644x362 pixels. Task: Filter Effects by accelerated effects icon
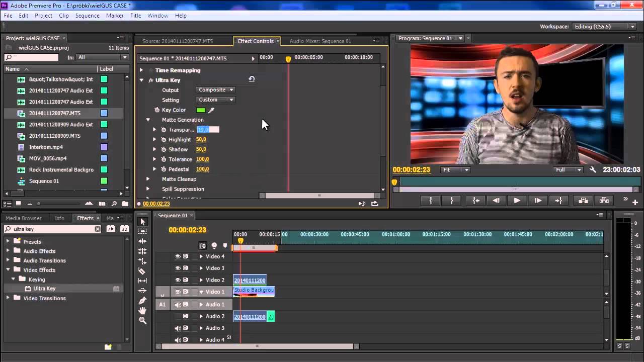[x=111, y=229]
